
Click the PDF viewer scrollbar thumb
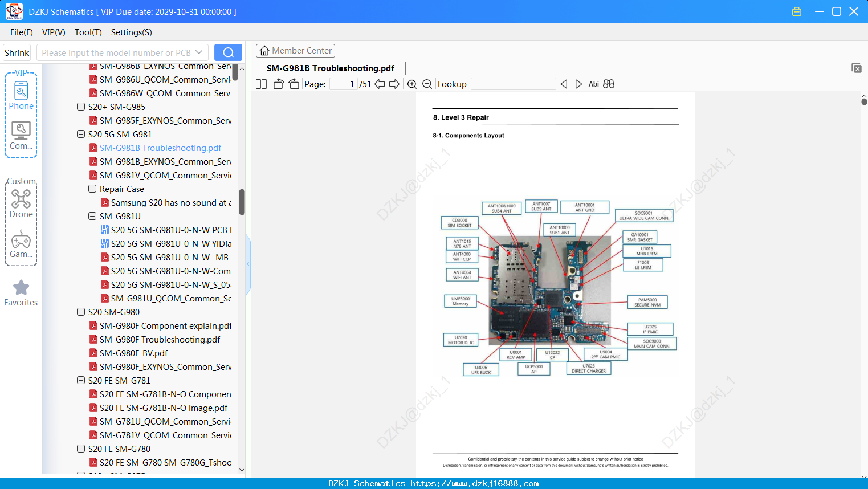tap(864, 101)
